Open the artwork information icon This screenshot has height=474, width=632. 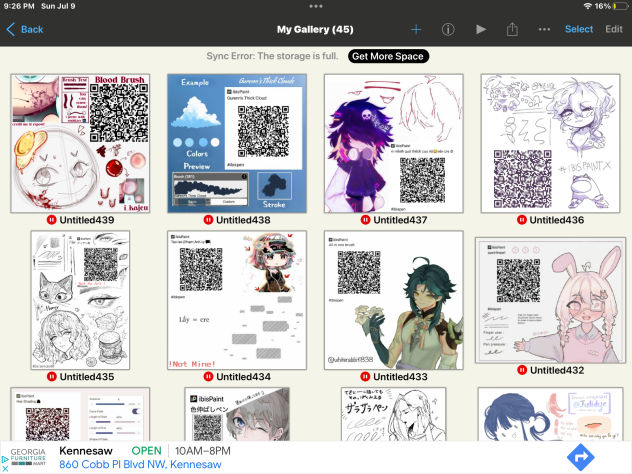click(x=448, y=29)
